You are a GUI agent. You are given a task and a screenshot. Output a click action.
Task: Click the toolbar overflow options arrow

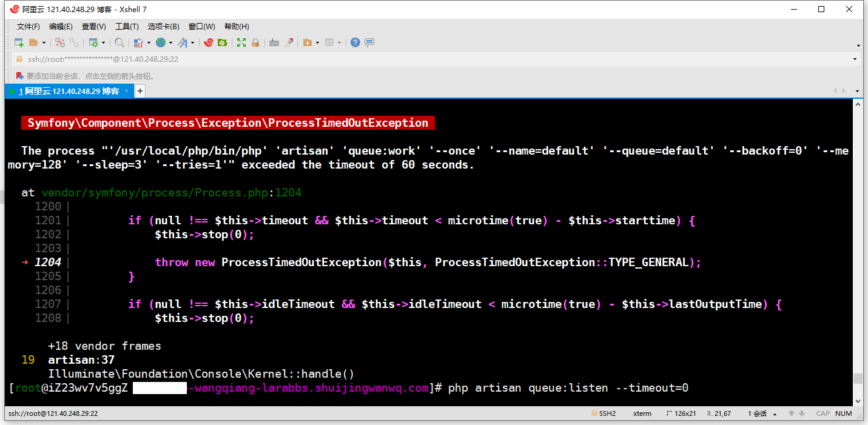[858, 45]
